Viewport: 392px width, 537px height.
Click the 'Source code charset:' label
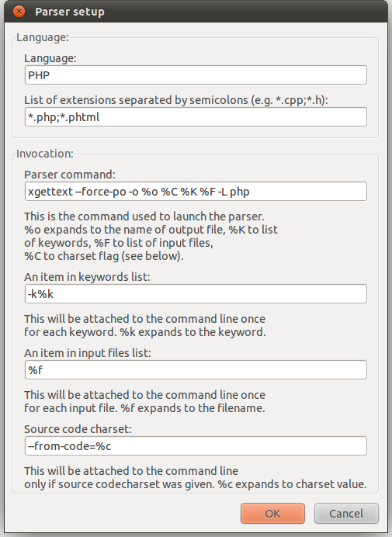78,429
